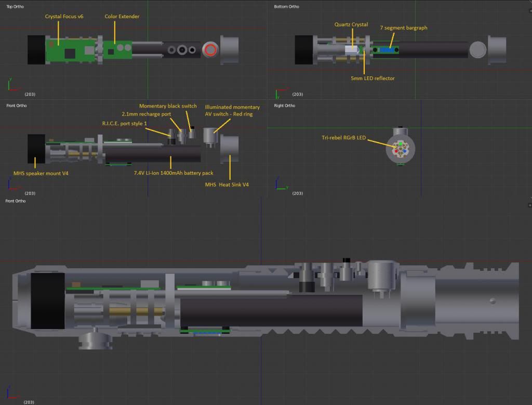Click the "Crystal Focus v6" annotation label
The image size is (532, 405).
click(x=64, y=17)
